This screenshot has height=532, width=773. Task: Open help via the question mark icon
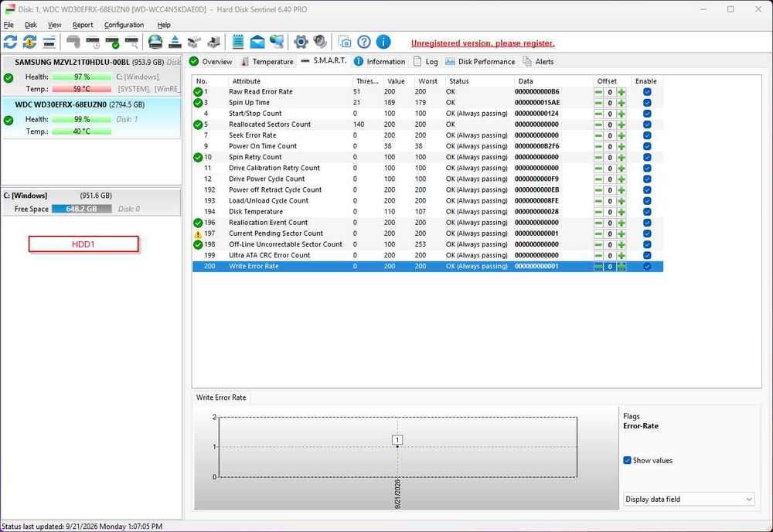tap(364, 42)
